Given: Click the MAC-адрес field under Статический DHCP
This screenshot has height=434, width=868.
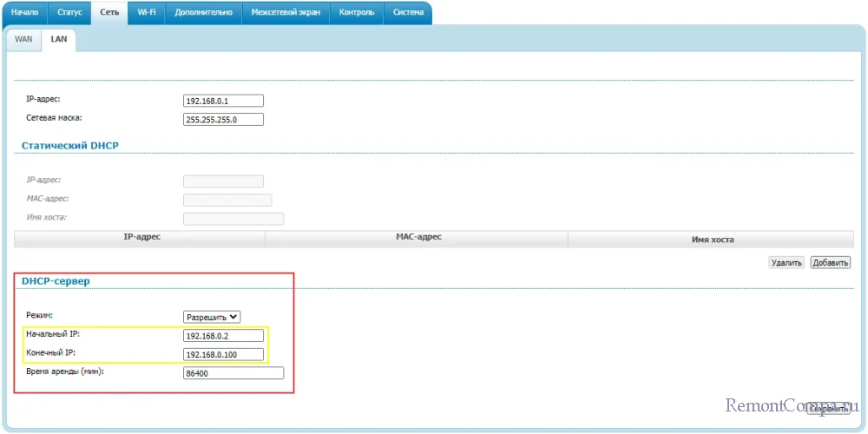Looking at the screenshot, I should (227, 200).
